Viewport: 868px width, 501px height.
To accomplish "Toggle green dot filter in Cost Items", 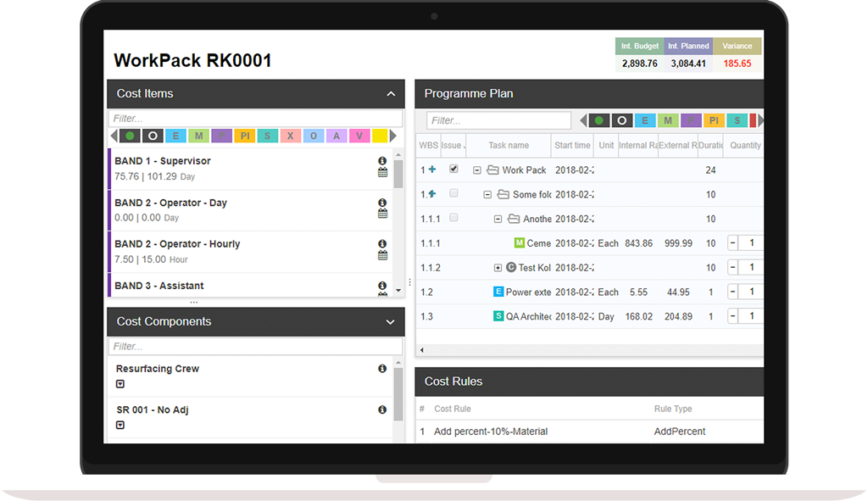I will click(x=130, y=136).
